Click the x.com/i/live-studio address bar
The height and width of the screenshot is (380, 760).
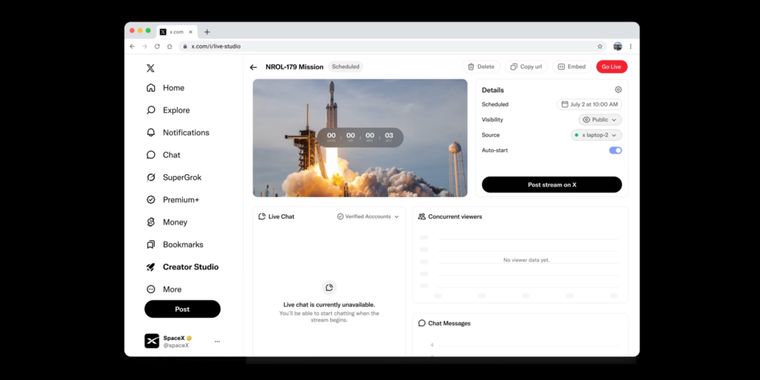[393, 47]
